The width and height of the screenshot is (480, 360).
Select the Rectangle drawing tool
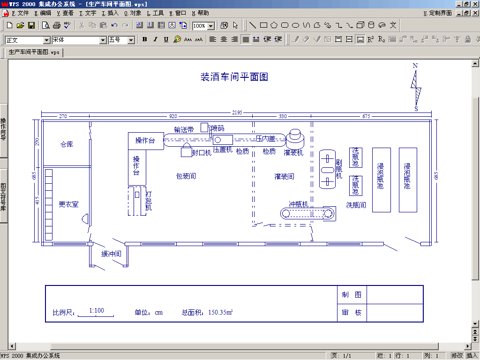pyautogui.click(x=263, y=25)
